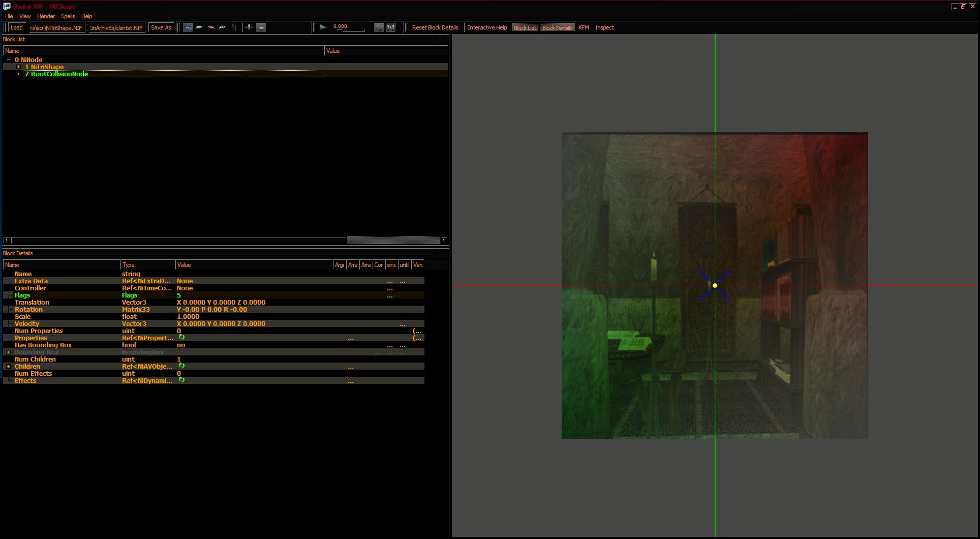The height and width of the screenshot is (539, 980).
Task: Toggle the Block List panel button
Action: coord(525,27)
